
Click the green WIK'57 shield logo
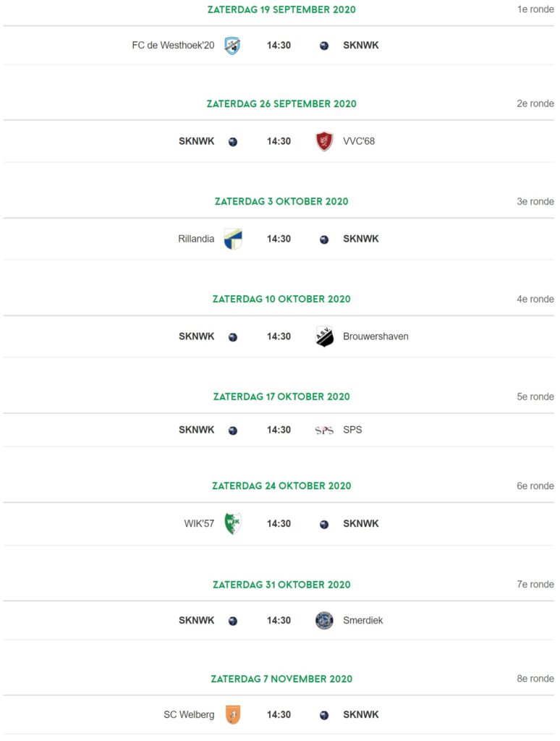233,524
